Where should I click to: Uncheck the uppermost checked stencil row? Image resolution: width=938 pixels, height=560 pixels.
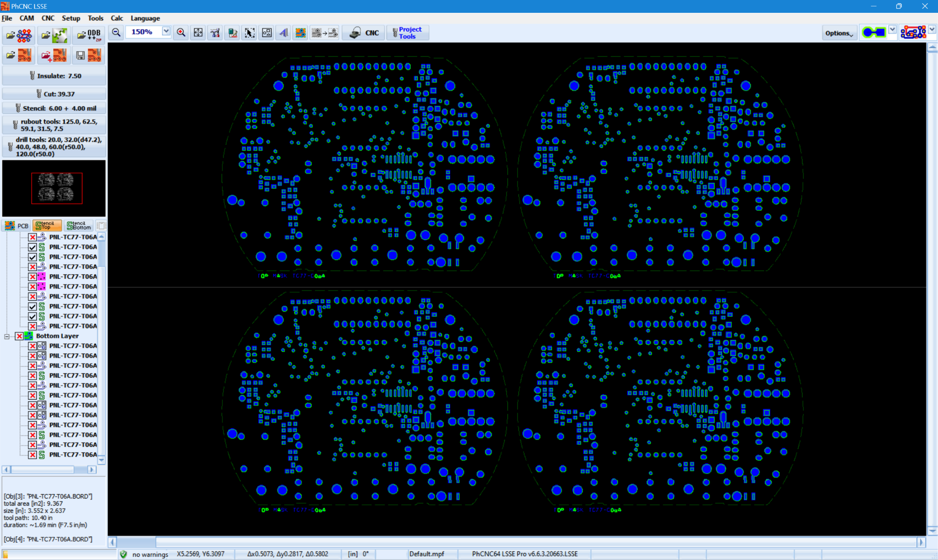pyautogui.click(x=33, y=247)
